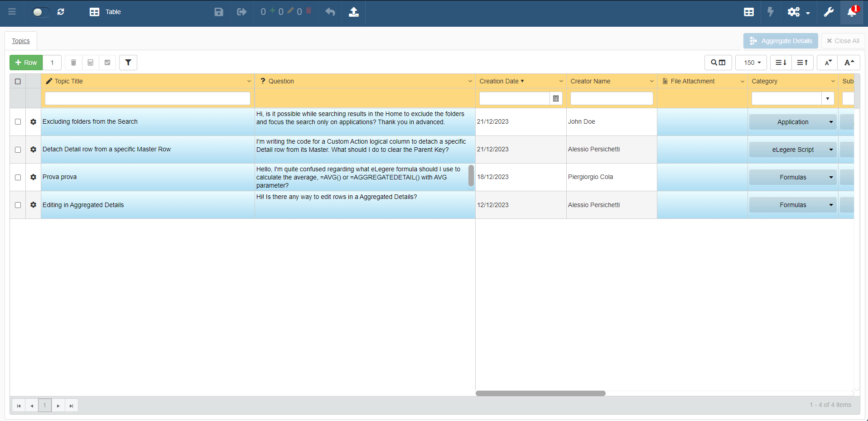Image resolution: width=868 pixels, height=421 pixels.
Task: Click the refresh icon in top bar
Action: (x=61, y=12)
